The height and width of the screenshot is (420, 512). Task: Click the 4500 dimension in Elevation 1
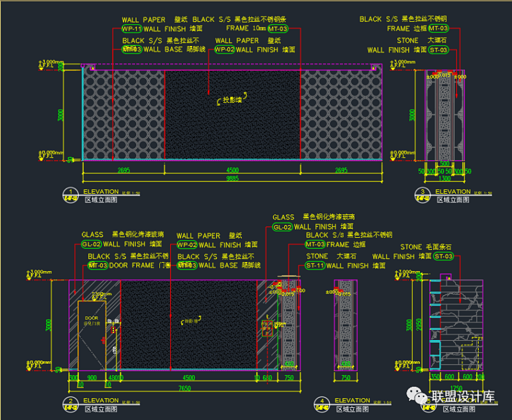tap(232, 170)
